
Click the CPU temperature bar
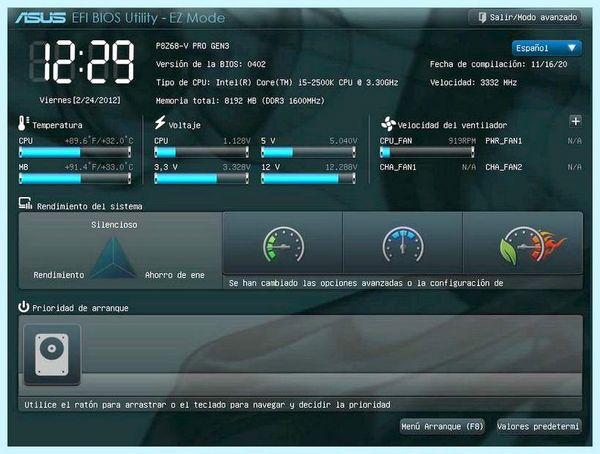click(75, 152)
